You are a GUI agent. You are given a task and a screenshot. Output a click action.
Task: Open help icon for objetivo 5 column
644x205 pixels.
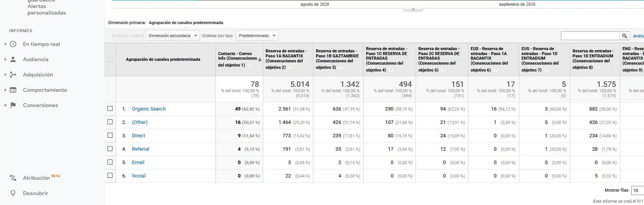point(443,70)
